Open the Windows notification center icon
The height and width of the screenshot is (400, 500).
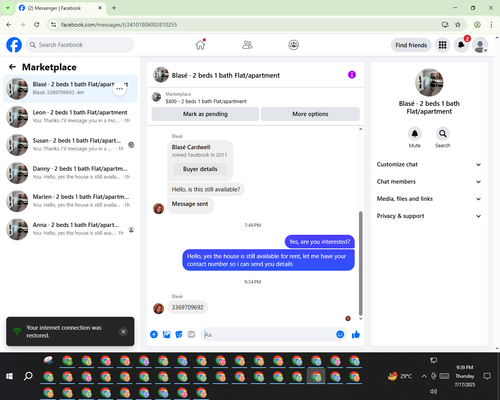(487, 376)
